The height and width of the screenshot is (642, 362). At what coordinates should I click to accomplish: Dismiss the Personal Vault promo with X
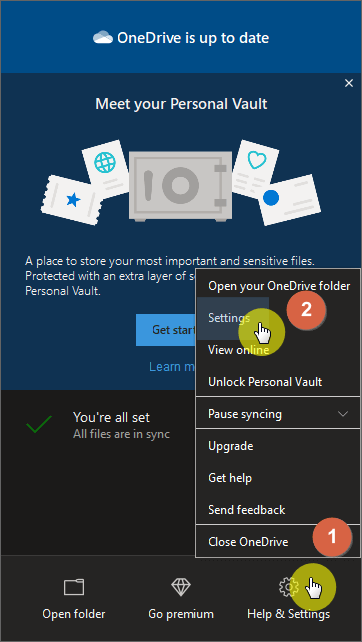349,84
